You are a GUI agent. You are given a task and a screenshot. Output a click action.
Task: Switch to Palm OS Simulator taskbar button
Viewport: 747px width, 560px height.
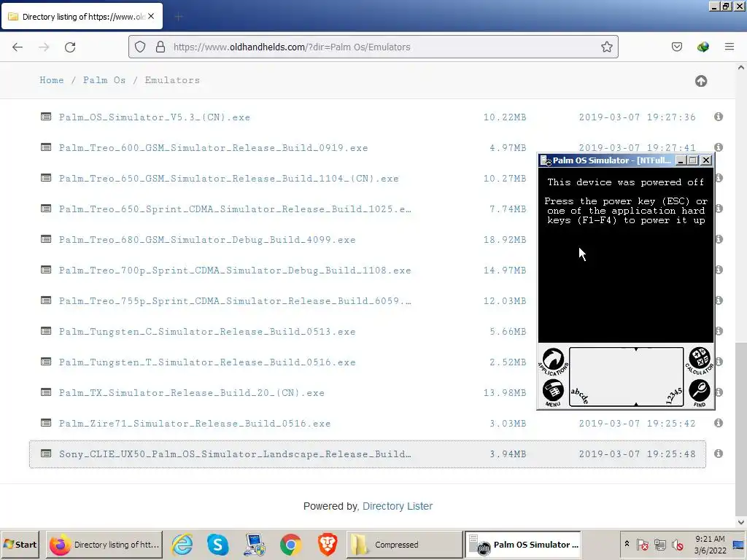pos(522,544)
